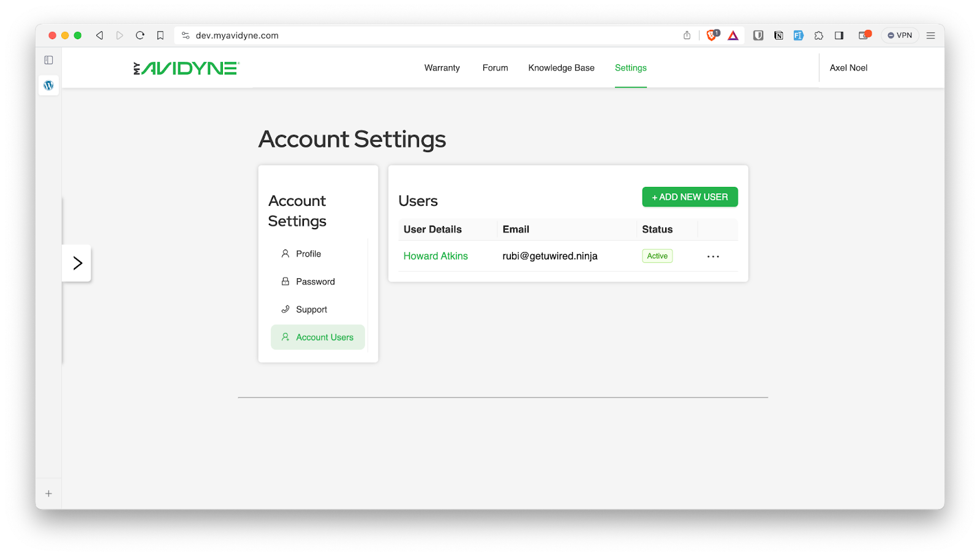Open Brave Rewards triangle icon

pyautogui.click(x=733, y=36)
